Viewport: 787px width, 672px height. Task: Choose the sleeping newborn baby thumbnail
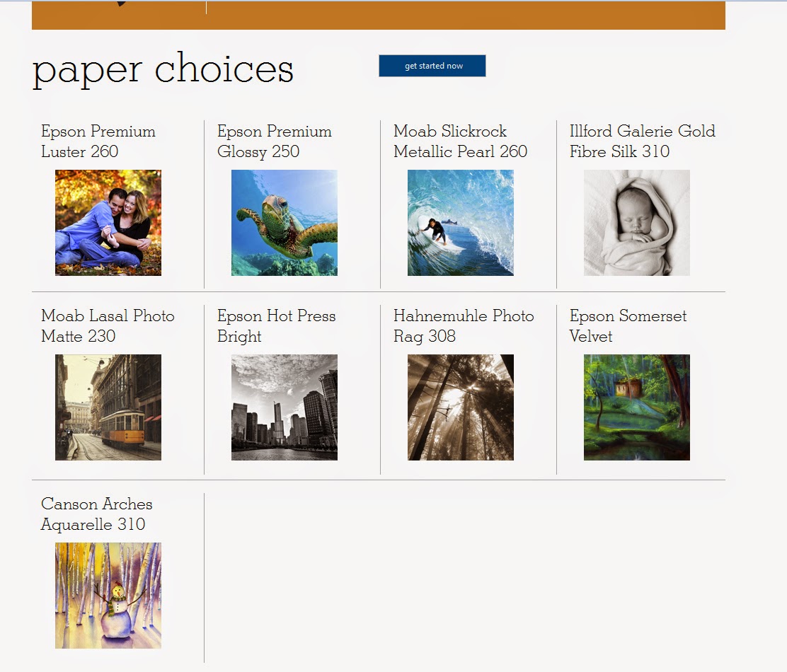tap(636, 223)
